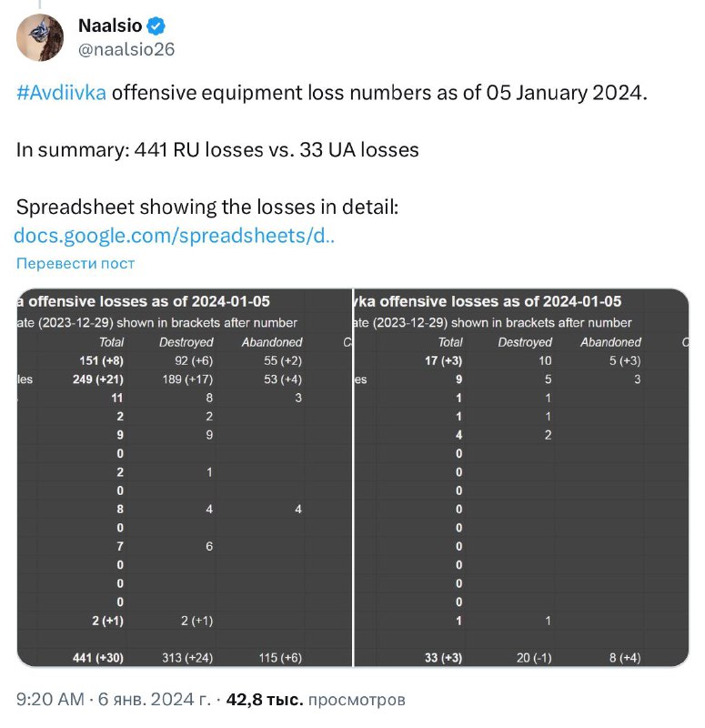Click the 441 (+30) total cell
Viewport: 705px width, 728px height.
98,658
